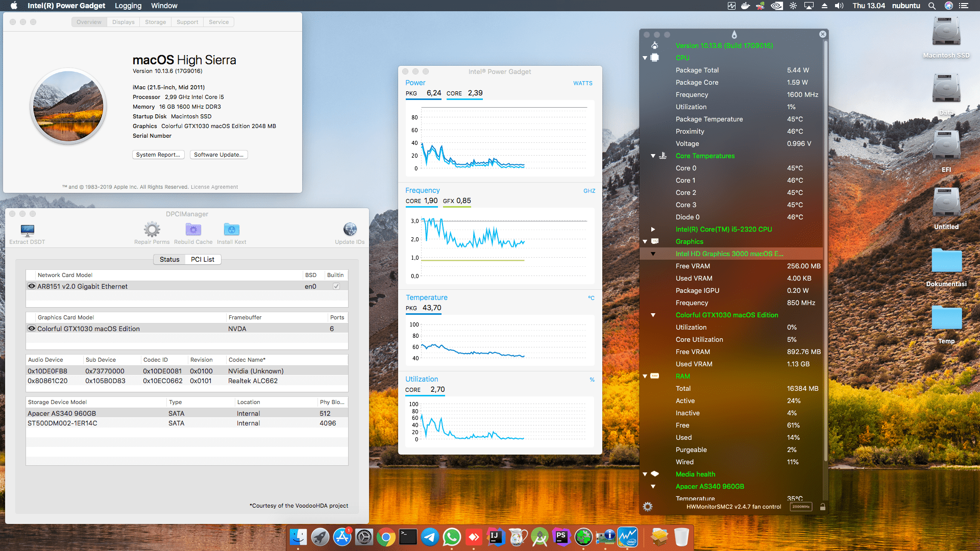Expand the Intel Core i5-2320 CPU entry

654,229
